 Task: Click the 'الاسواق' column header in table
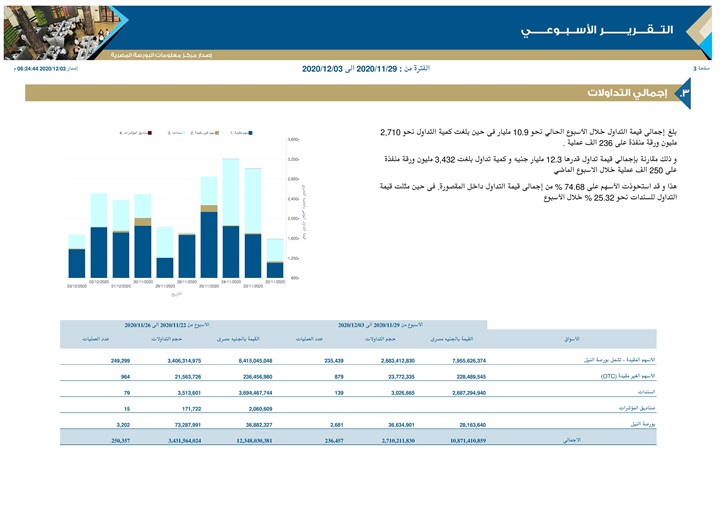pos(572,339)
